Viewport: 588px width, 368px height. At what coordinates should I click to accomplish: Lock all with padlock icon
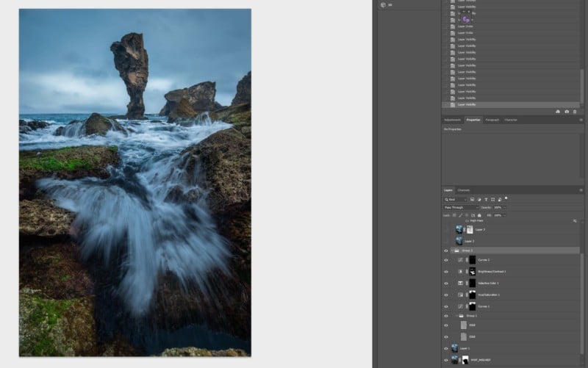point(479,215)
